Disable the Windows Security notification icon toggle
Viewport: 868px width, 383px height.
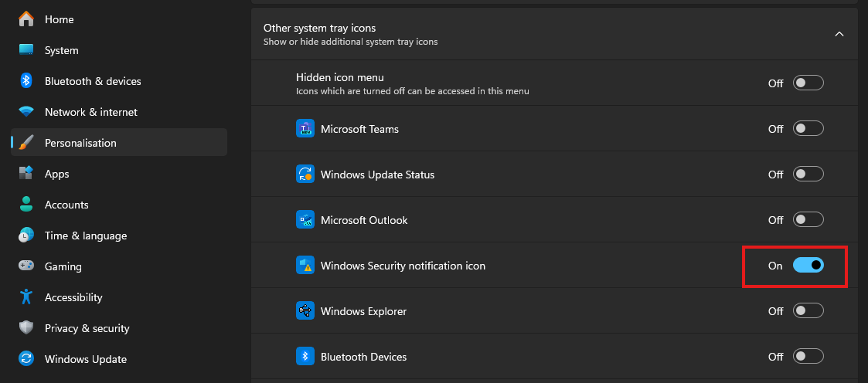point(808,266)
